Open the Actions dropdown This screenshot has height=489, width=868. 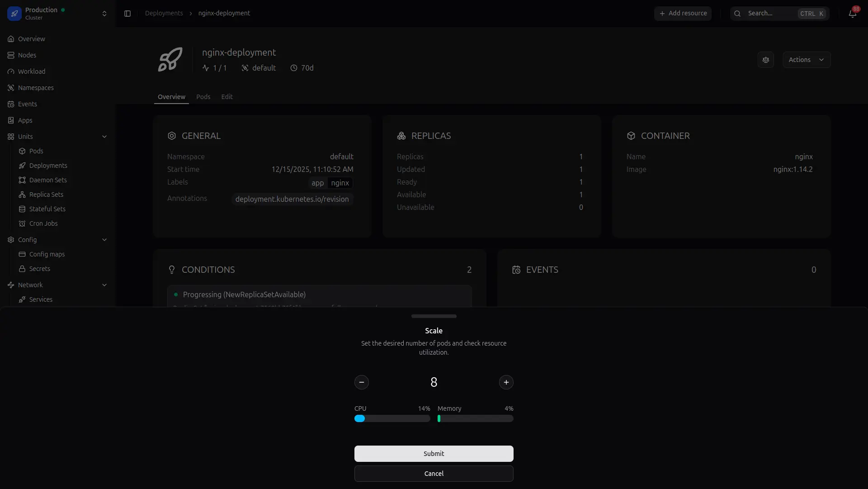tap(806, 60)
